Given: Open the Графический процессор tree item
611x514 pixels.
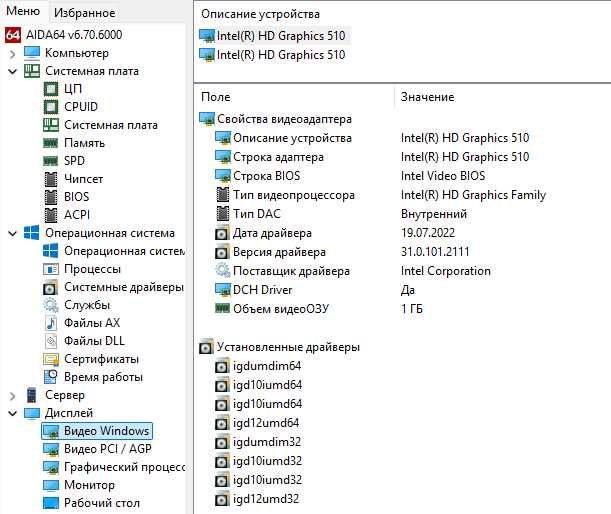Looking at the screenshot, I should [x=114, y=467].
